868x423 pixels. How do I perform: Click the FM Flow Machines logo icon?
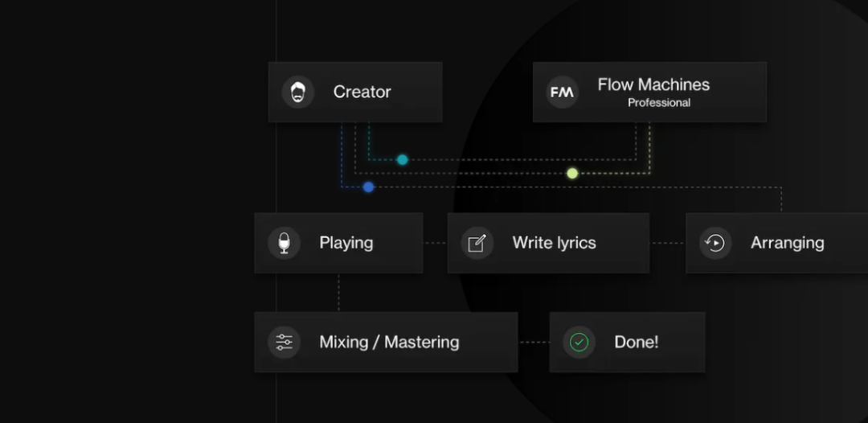click(562, 92)
